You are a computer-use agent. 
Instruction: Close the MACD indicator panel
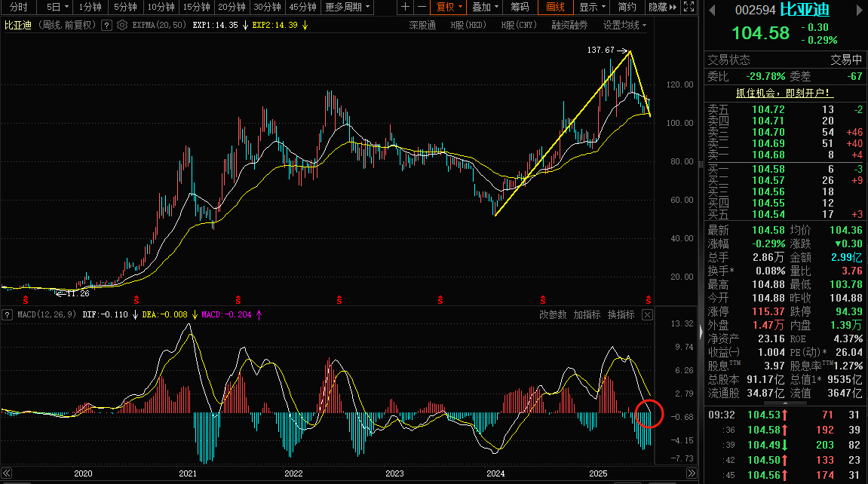coord(647,314)
